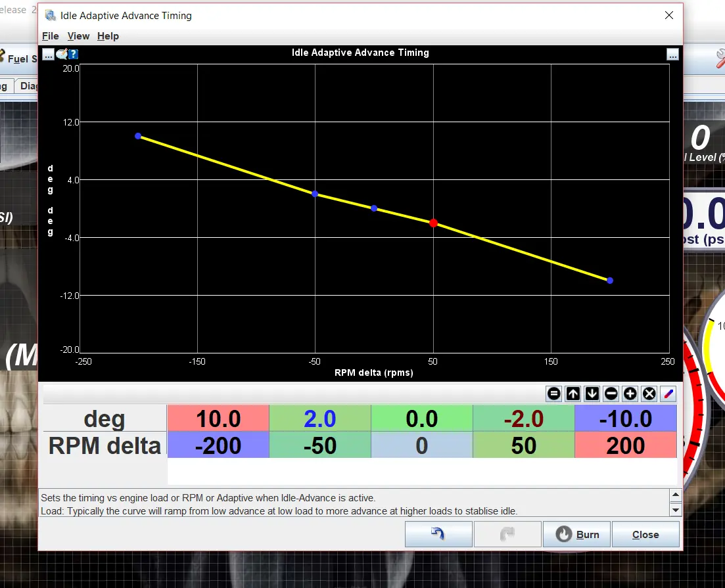
Task: Click the set-equal-to (=) table tool
Action: click(554, 394)
